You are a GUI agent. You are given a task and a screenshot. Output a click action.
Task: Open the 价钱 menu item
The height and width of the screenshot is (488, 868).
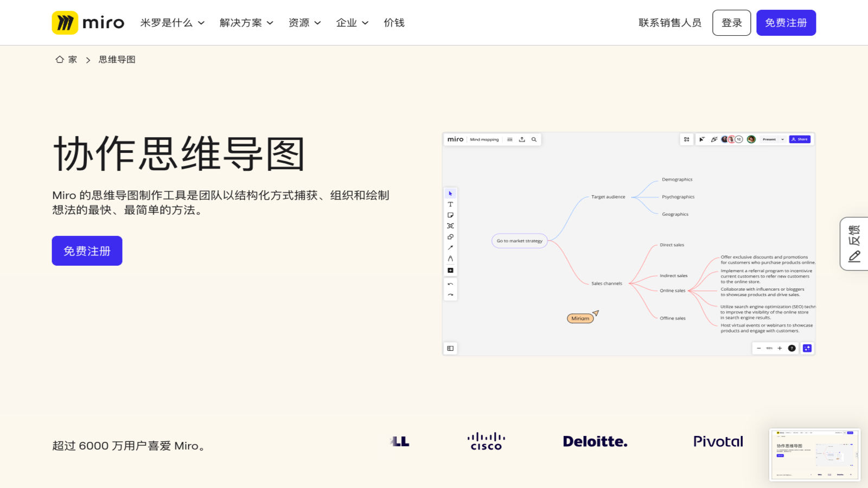(x=394, y=23)
